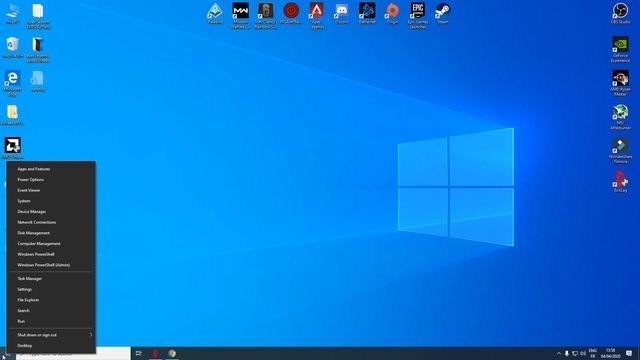Viewport: 640px width, 360px height.
Task: Launch the Wondershare Filmora shortcut
Action: pos(620,150)
